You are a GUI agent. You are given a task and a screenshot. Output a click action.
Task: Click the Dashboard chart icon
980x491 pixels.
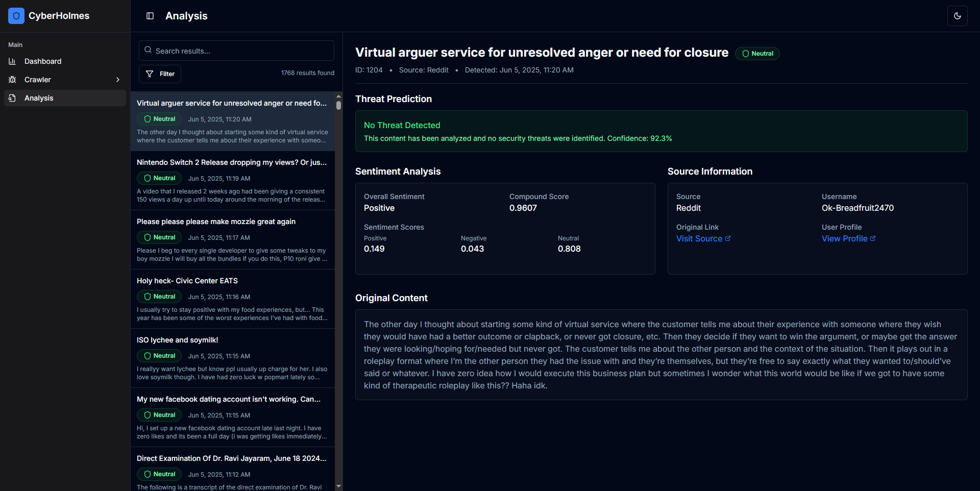[x=12, y=61]
